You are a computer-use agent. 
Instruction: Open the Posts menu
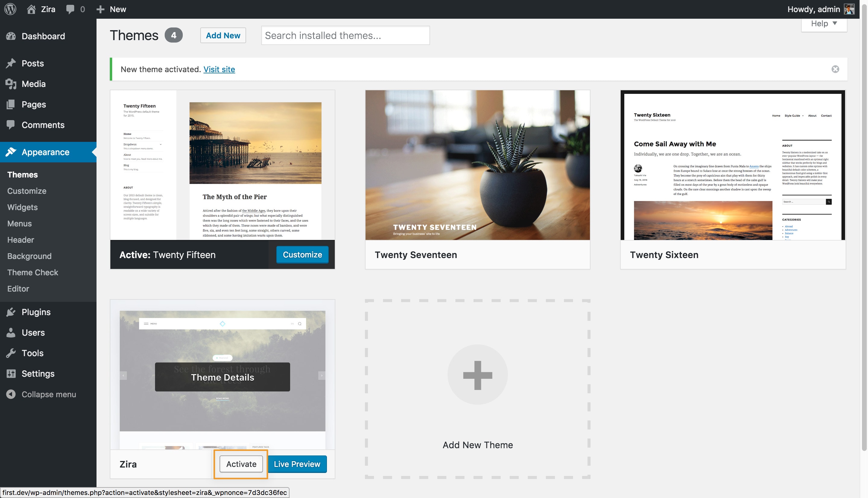pyautogui.click(x=48, y=63)
